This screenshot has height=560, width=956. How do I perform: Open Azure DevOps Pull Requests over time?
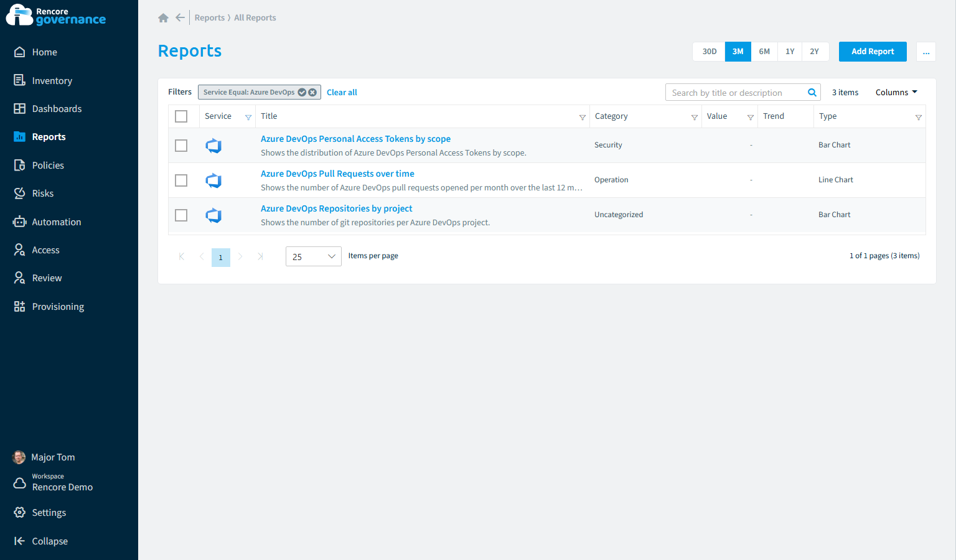[x=337, y=174]
